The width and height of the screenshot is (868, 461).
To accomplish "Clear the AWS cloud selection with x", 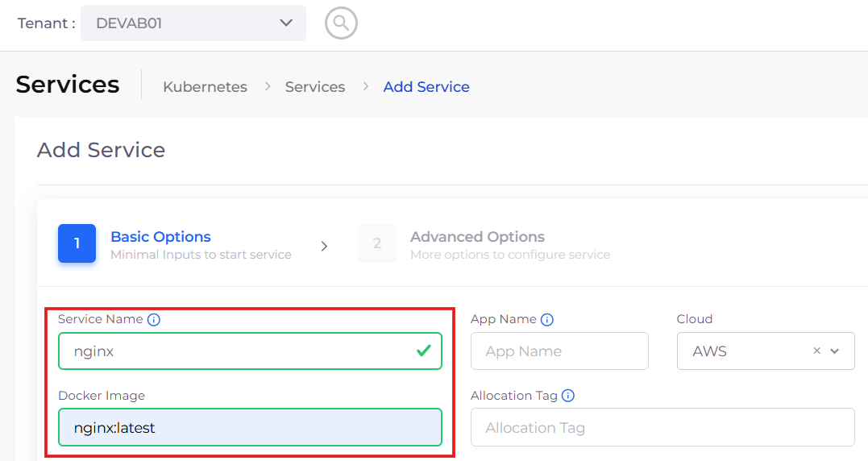I will pos(816,351).
